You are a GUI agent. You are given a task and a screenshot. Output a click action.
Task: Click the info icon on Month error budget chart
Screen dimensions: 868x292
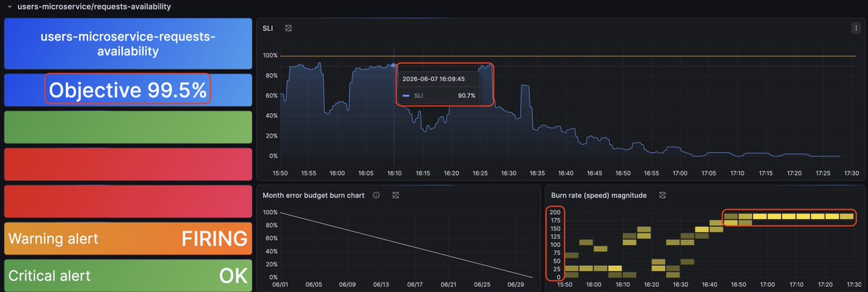[377, 195]
